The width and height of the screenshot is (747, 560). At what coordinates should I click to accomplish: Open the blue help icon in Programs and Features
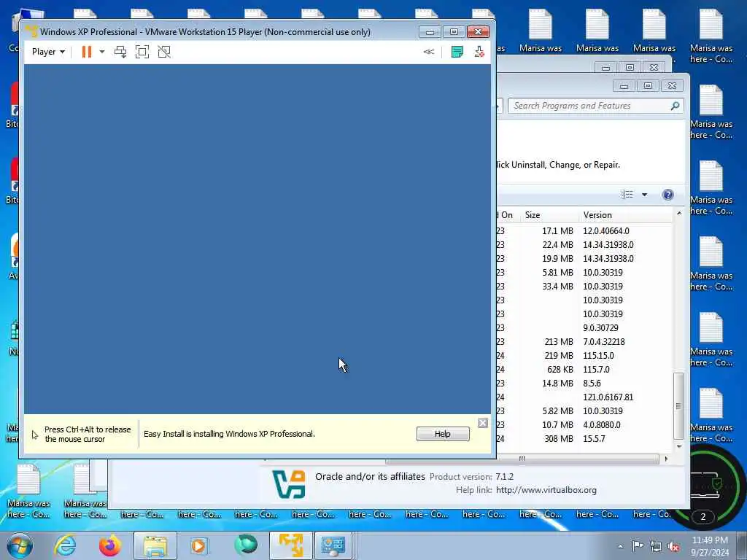[x=668, y=194]
